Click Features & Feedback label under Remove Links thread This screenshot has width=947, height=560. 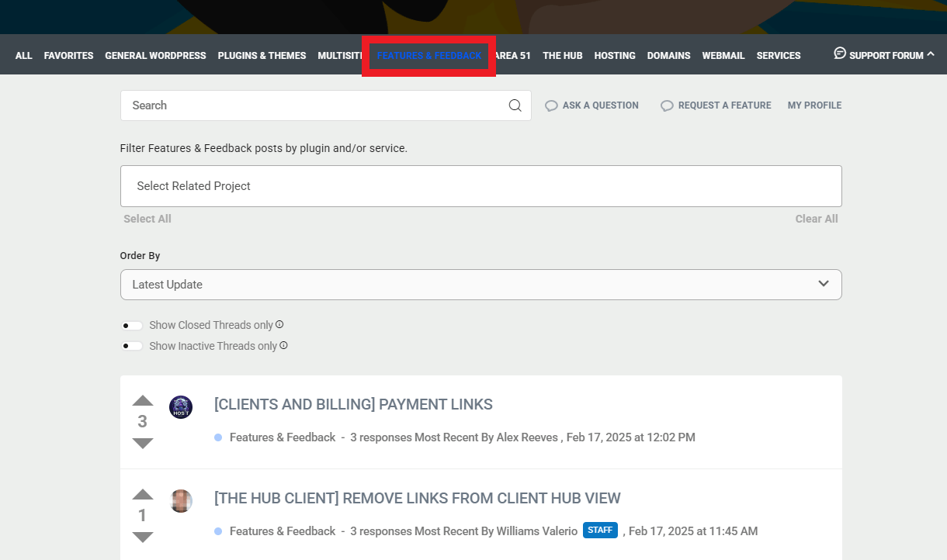tap(283, 531)
